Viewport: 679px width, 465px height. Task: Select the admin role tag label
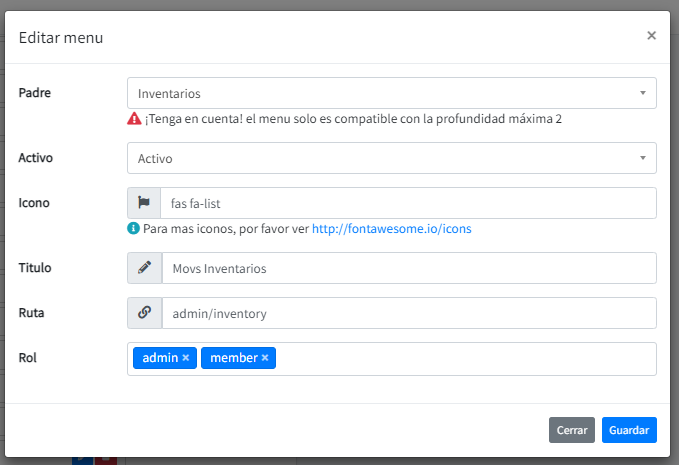click(x=160, y=358)
